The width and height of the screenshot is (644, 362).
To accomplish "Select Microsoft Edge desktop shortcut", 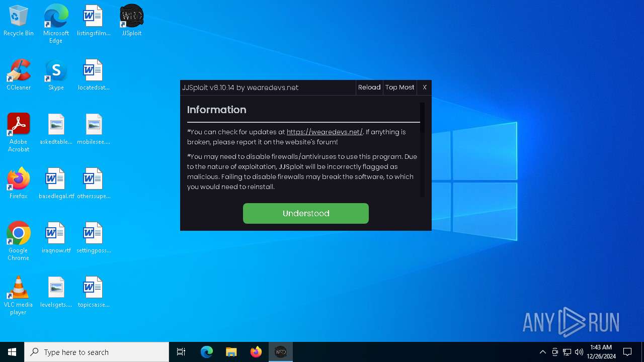I will tap(56, 24).
